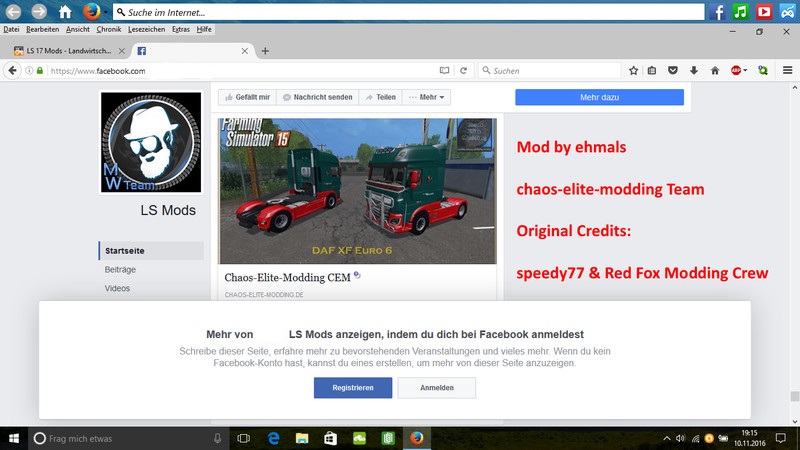This screenshot has height=450, width=800.
Task: Open the green music shortcut icon
Action: 740,12
